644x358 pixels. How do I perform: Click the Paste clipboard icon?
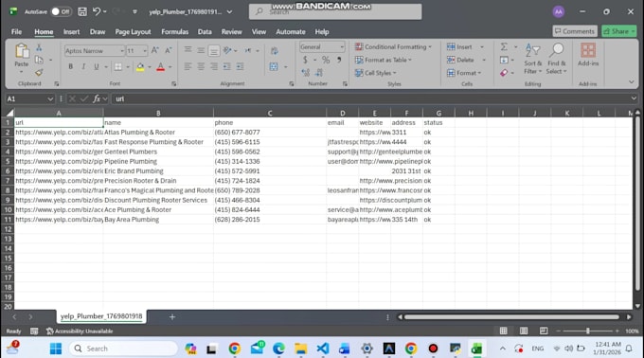22,51
